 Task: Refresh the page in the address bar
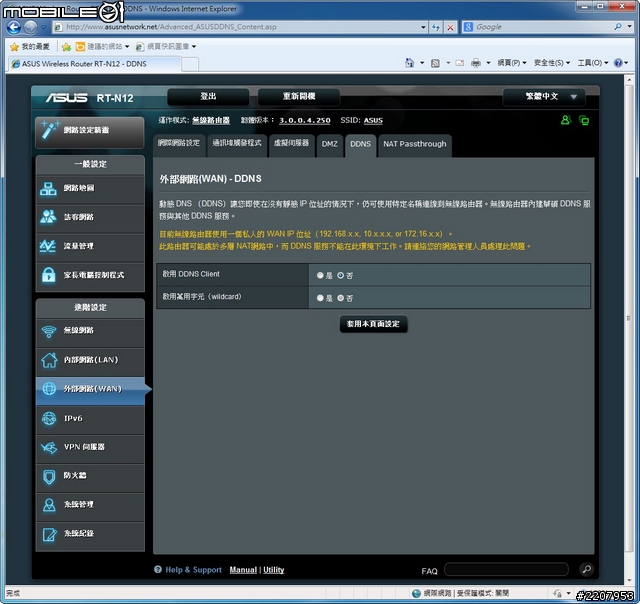click(436, 27)
